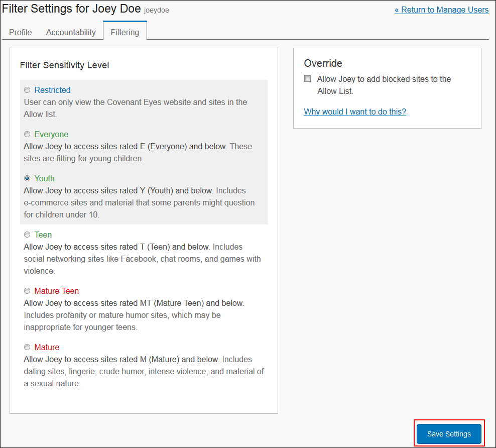Screen dimensions: 496x448
Task: Click the red 'Mature' label text
Action: [x=47, y=348]
